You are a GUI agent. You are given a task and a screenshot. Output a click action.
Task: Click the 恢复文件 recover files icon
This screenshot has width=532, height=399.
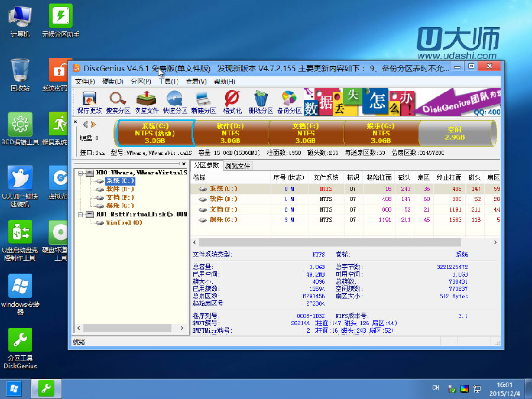(146, 102)
